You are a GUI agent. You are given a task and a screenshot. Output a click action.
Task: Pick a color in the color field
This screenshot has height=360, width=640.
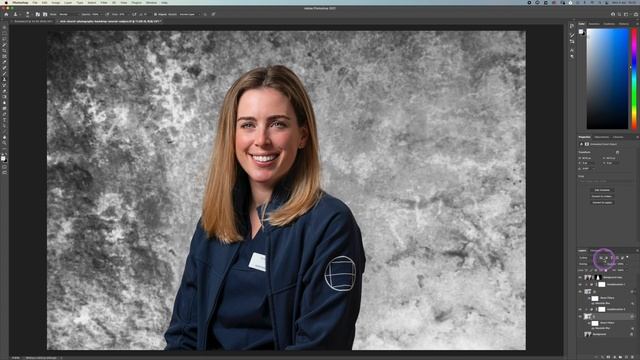click(x=607, y=79)
